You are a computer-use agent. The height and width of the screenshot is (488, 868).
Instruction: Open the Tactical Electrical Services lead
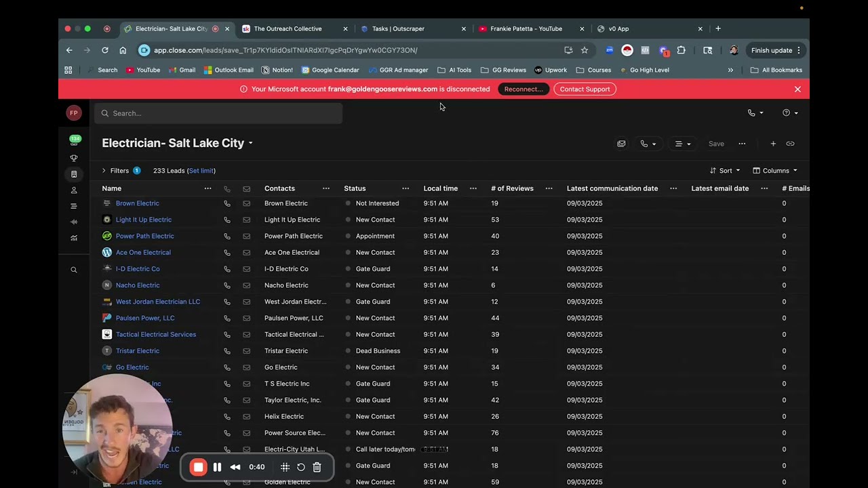tap(156, 334)
